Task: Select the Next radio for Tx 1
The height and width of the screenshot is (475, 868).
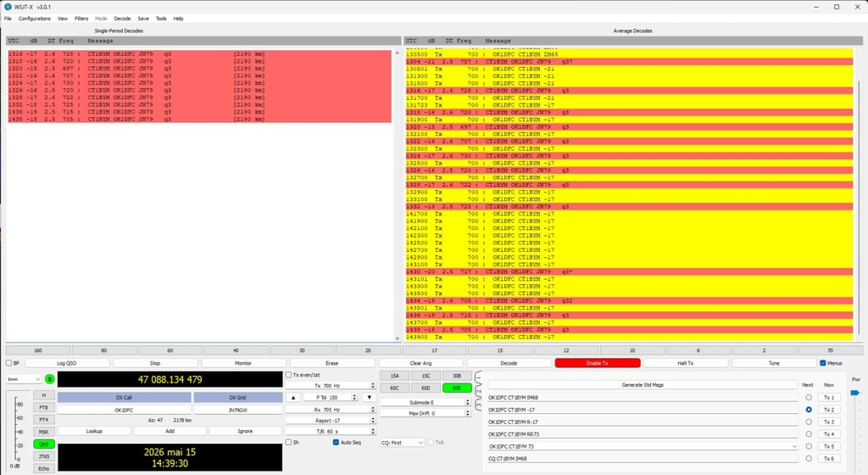Action: click(809, 398)
